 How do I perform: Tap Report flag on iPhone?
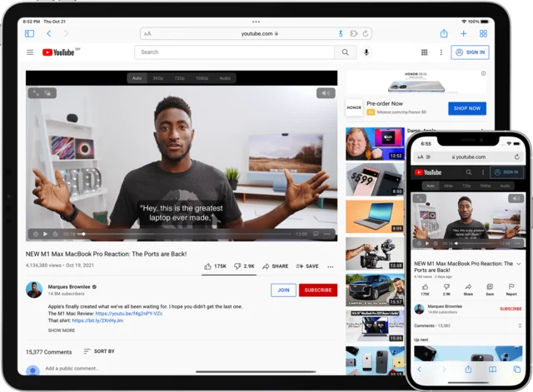coord(511,290)
